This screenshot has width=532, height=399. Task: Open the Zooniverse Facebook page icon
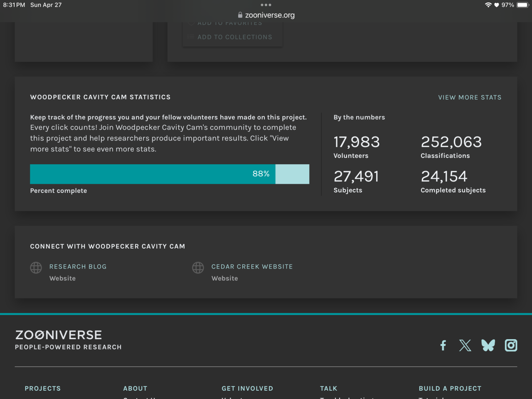(443, 345)
